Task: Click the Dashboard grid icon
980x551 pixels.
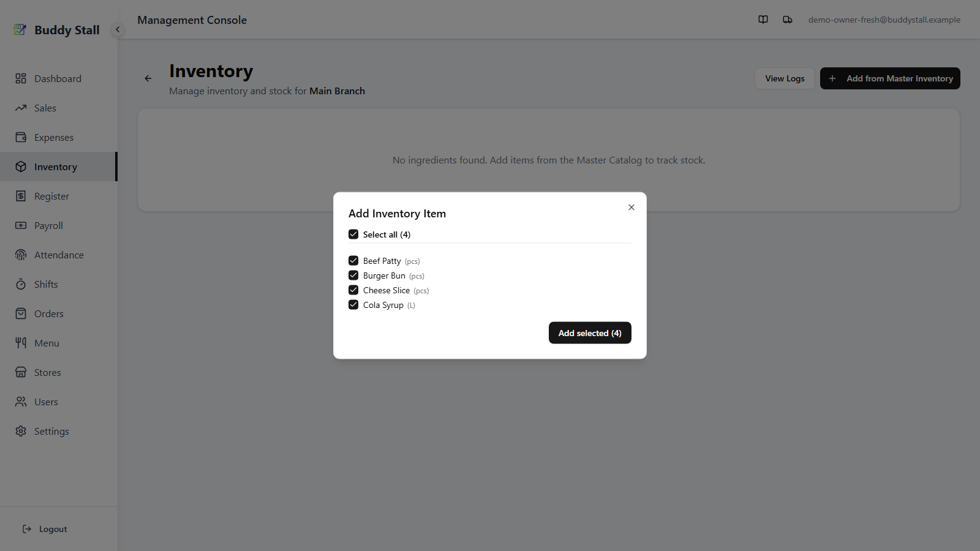Action: point(21,78)
